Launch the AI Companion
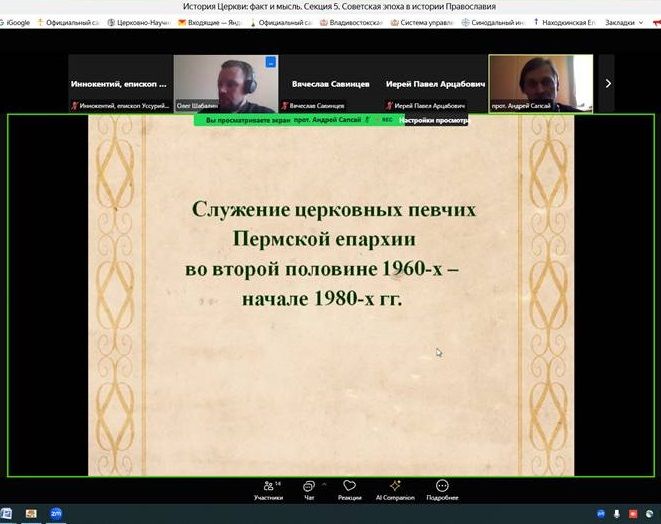This screenshot has width=661, height=524. pos(394,489)
